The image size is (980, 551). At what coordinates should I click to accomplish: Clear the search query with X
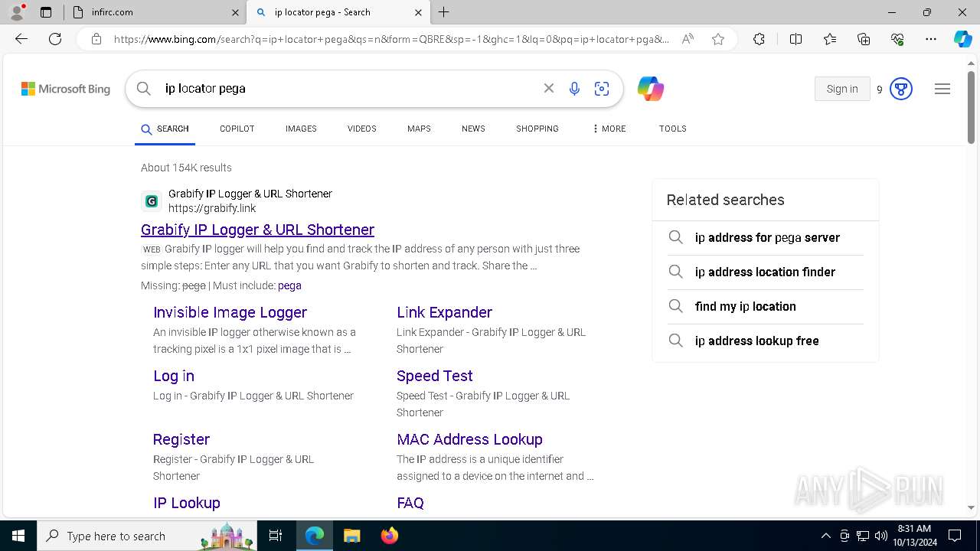(x=548, y=89)
